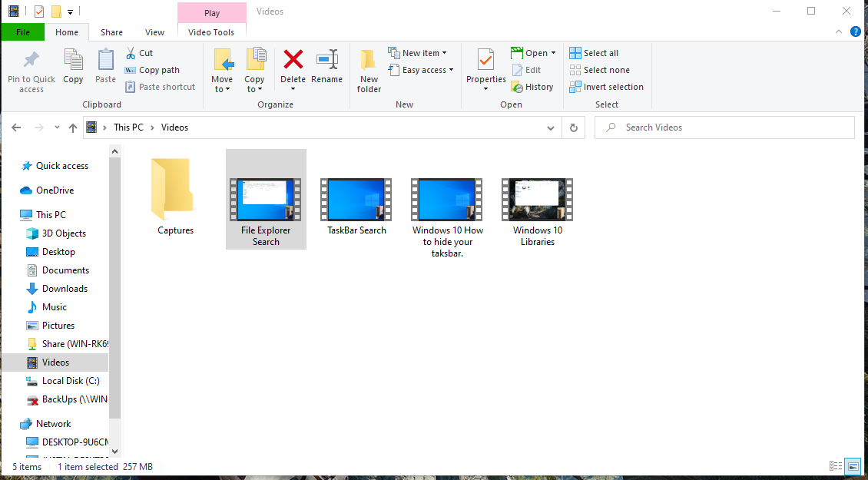Image resolution: width=868 pixels, height=480 pixels.
Task: Refresh the Videos folder
Action: [x=574, y=128]
